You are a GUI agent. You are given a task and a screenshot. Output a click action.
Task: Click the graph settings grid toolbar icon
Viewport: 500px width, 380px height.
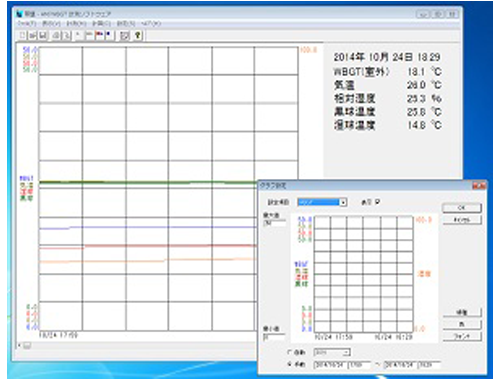pos(125,35)
